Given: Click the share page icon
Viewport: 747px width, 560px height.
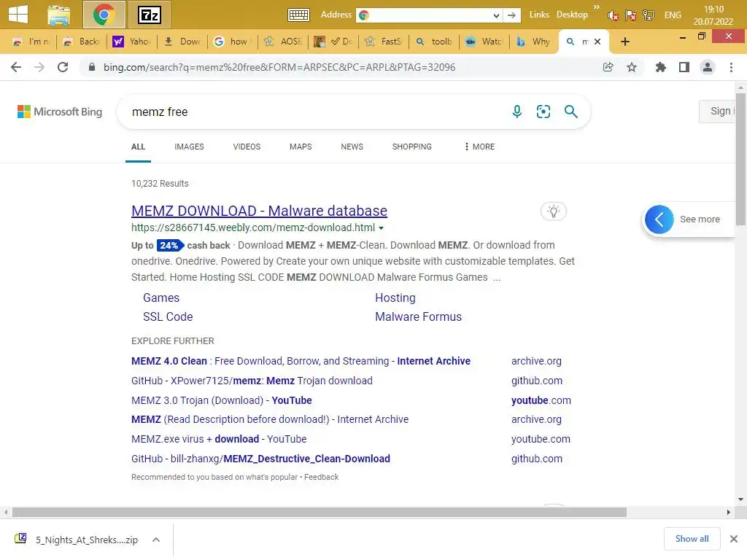Looking at the screenshot, I should point(608,67).
